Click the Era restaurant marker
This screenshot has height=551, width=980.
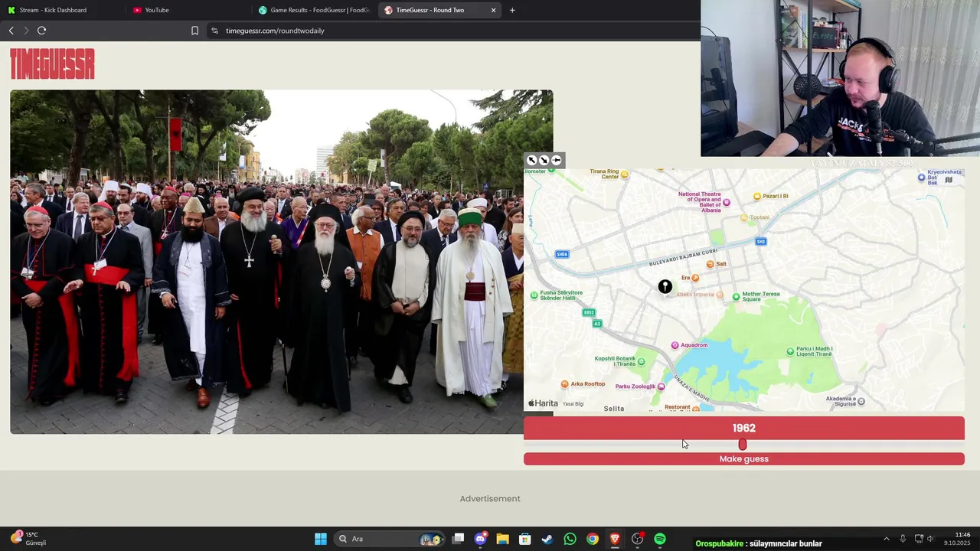pyautogui.click(x=695, y=278)
